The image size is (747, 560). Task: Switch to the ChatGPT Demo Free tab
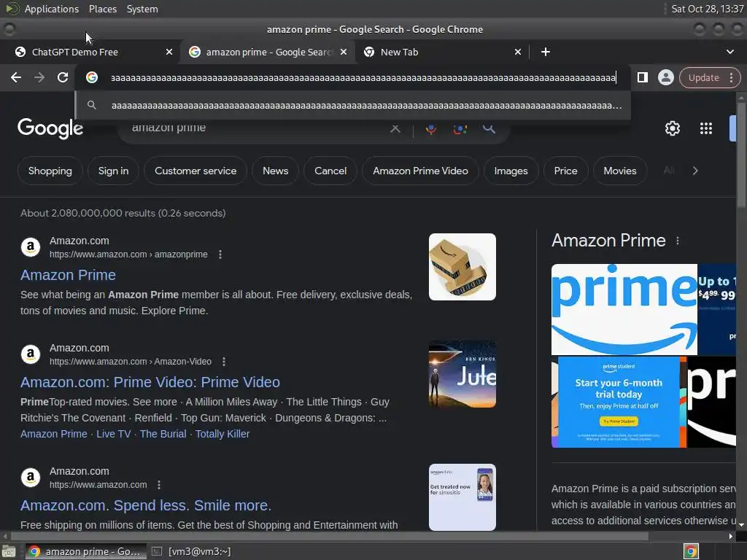pos(90,52)
